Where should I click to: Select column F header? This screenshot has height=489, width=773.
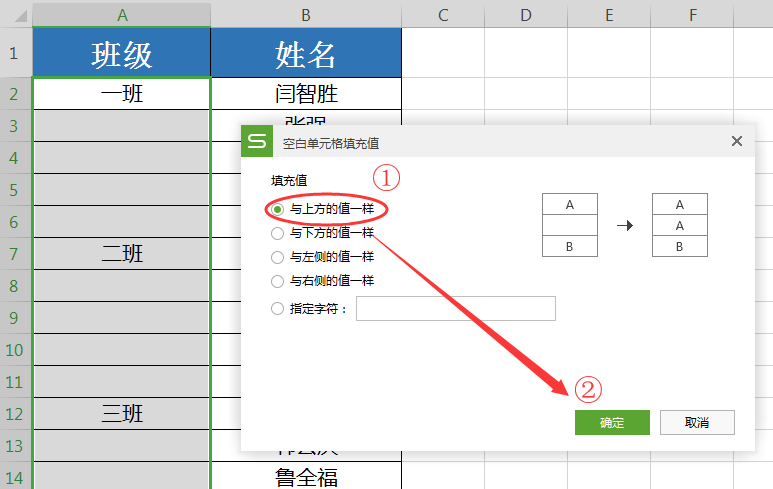(693, 15)
